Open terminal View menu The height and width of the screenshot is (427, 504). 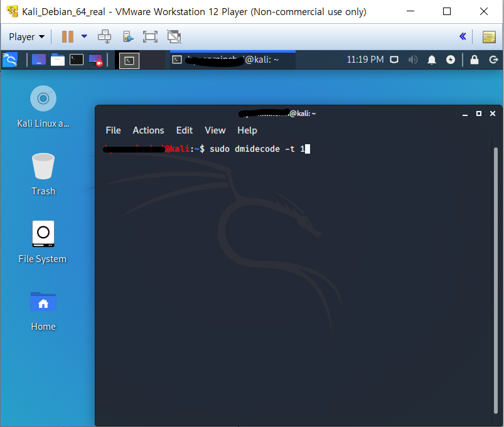coord(215,130)
